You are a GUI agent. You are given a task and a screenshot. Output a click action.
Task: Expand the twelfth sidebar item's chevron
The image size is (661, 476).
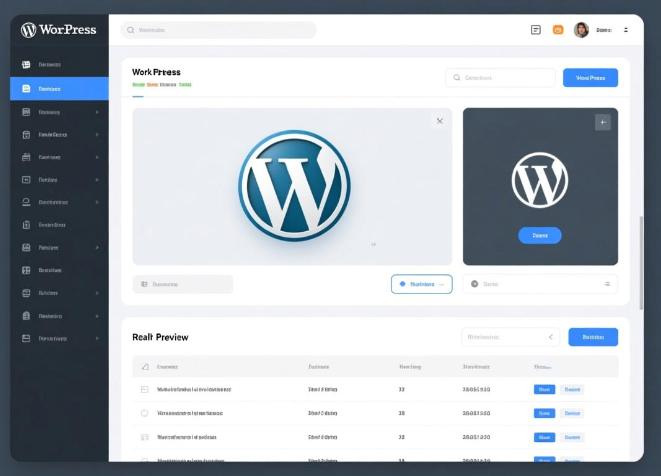[97, 316]
